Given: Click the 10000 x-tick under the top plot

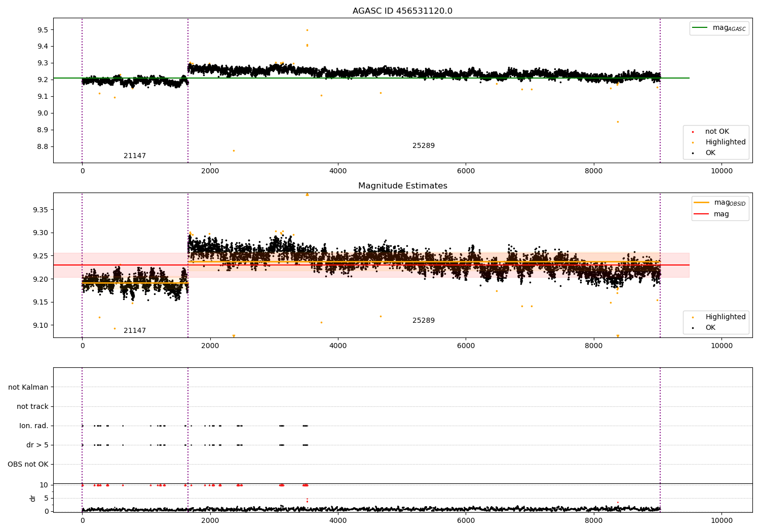Looking at the screenshot, I should click(x=721, y=171).
